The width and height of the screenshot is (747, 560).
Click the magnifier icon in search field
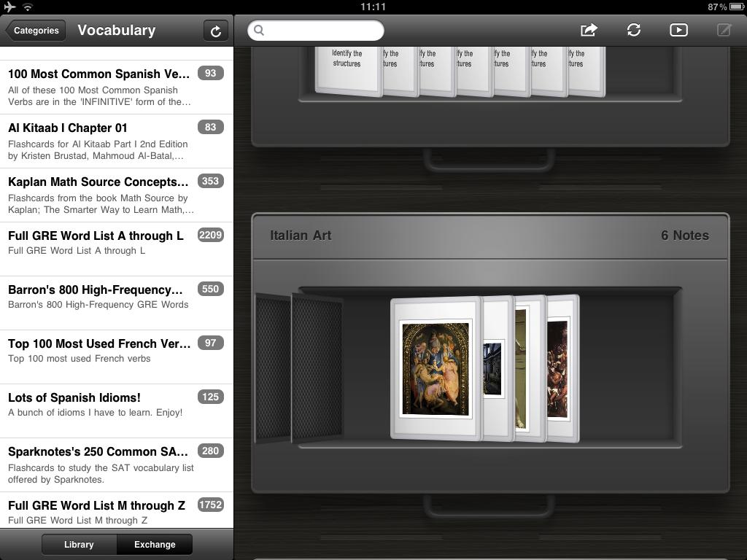click(259, 30)
